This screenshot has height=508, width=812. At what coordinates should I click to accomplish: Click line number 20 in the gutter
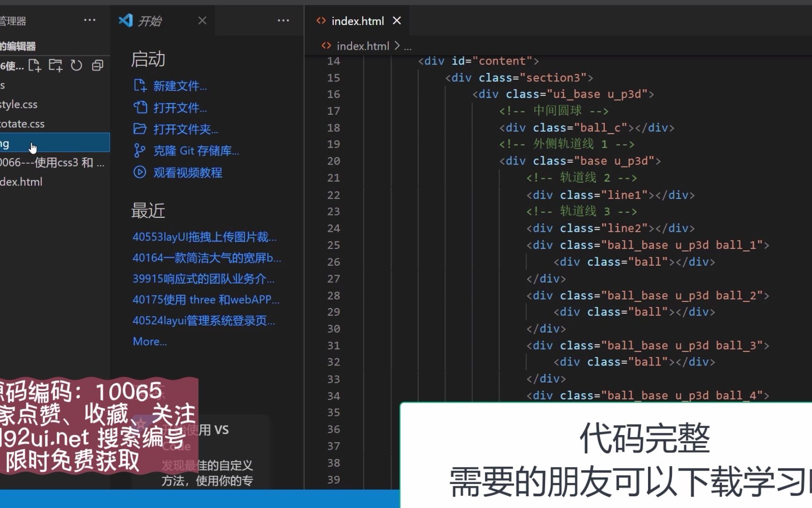[x=334, y=161]
